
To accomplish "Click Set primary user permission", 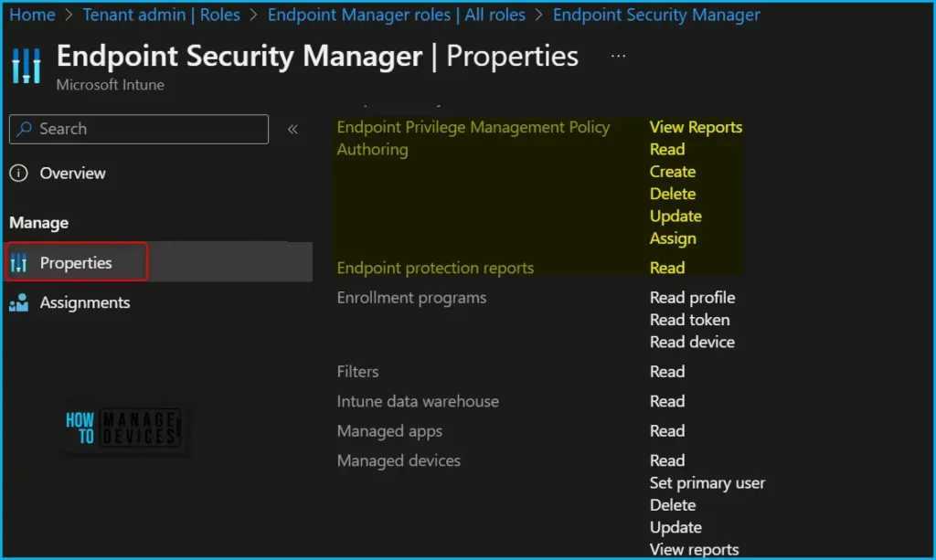I will pyautogui.click(x=707, y=483).
